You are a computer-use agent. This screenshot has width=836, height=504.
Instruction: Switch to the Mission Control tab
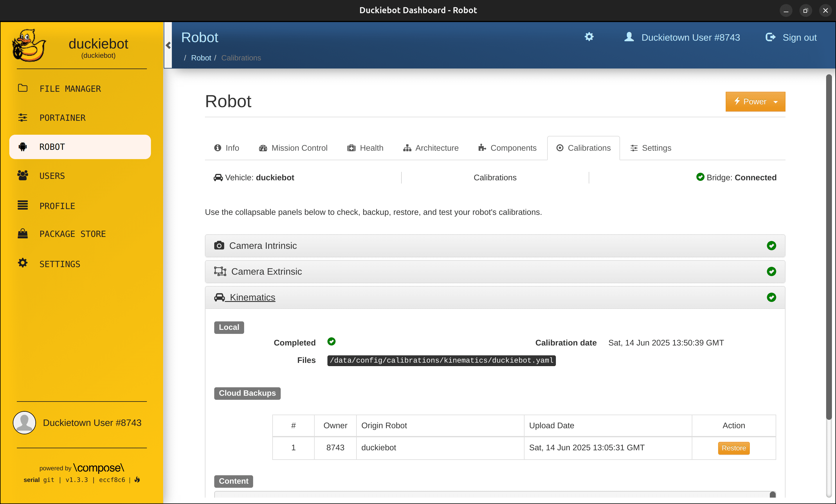pos(293,148)
